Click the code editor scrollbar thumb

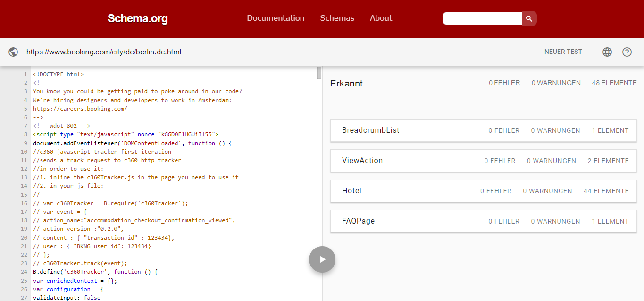(x=319, y=73)
